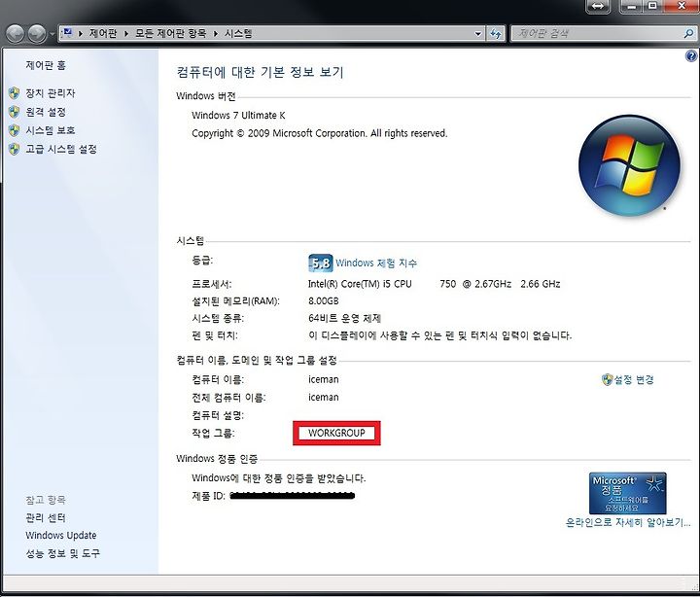
Task: Click the Back navigation arrow button
Action: (16, 33)
